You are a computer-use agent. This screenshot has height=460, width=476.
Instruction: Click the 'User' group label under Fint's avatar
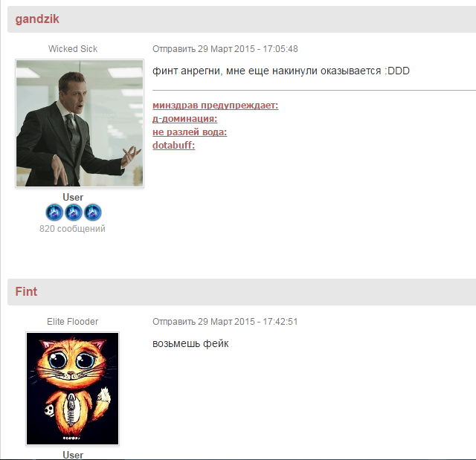(73, 455)
